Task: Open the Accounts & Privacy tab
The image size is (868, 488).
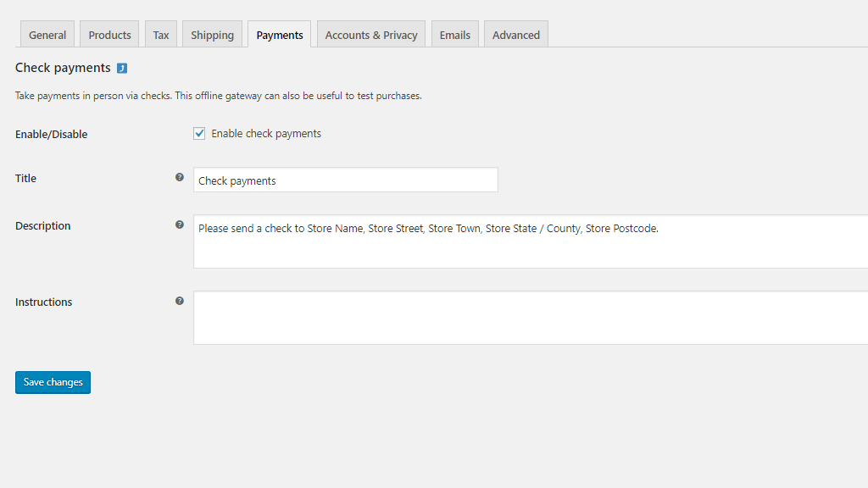Action: pyautogui.click(x=371, y=35)
